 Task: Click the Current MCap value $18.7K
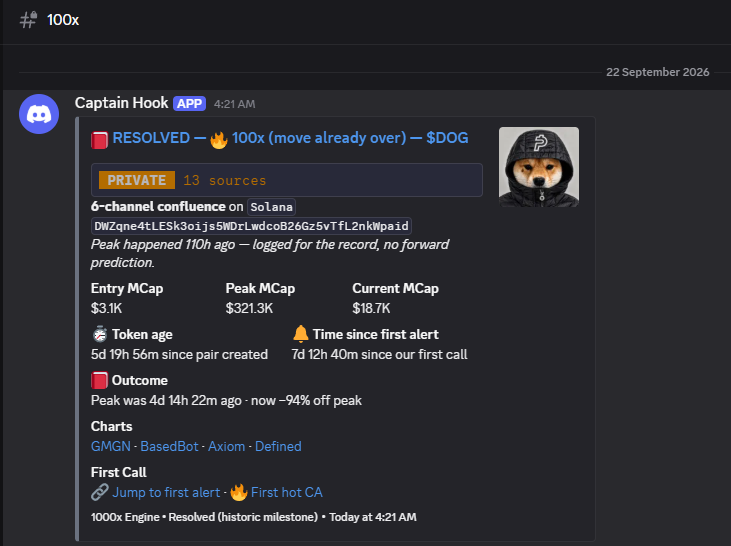[x=371, y=308]
